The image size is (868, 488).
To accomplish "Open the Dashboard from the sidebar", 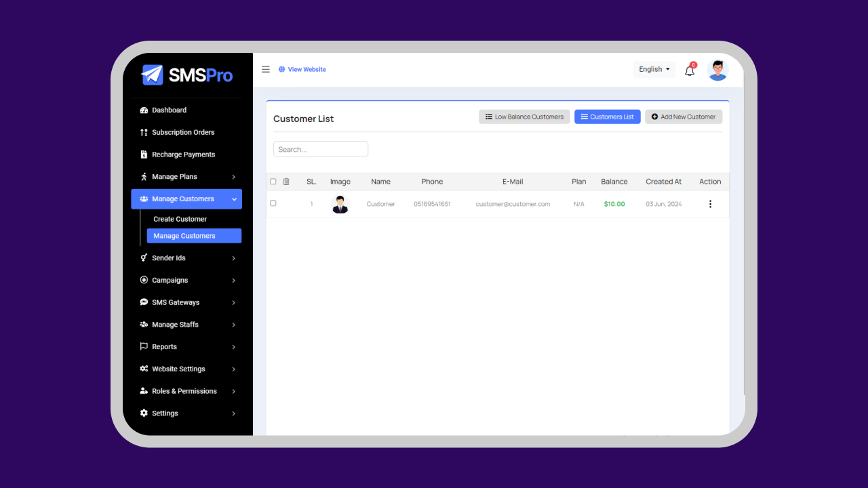I will pyautogui.click(x=167, y=110).
